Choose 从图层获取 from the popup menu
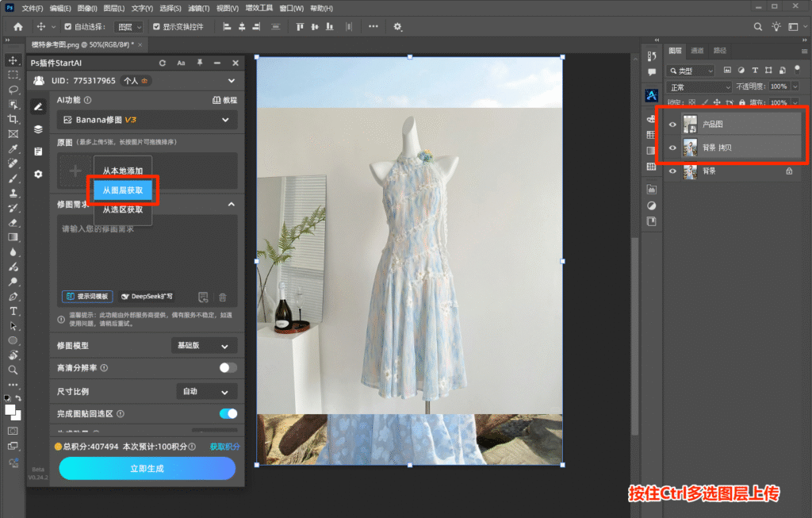The width and height of the screenshot is (812, 518). click(123, 190)
